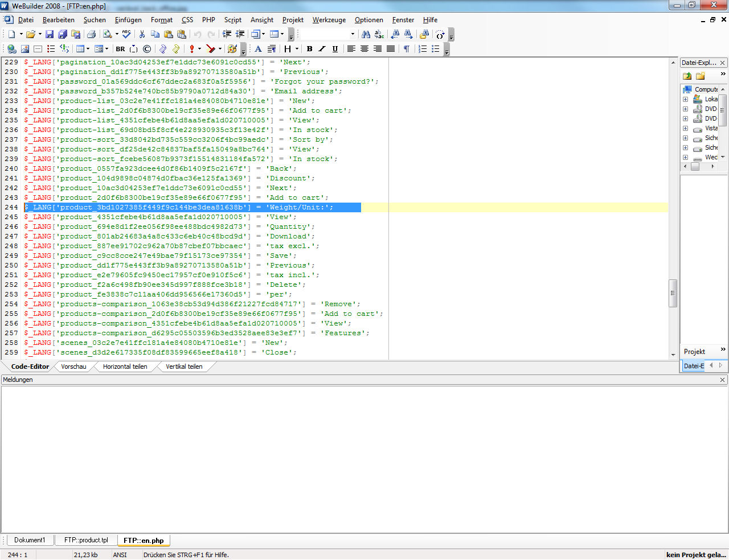729x560 pixels.
Task: Insert a line break with the BR icon
Action: (120, 49)
